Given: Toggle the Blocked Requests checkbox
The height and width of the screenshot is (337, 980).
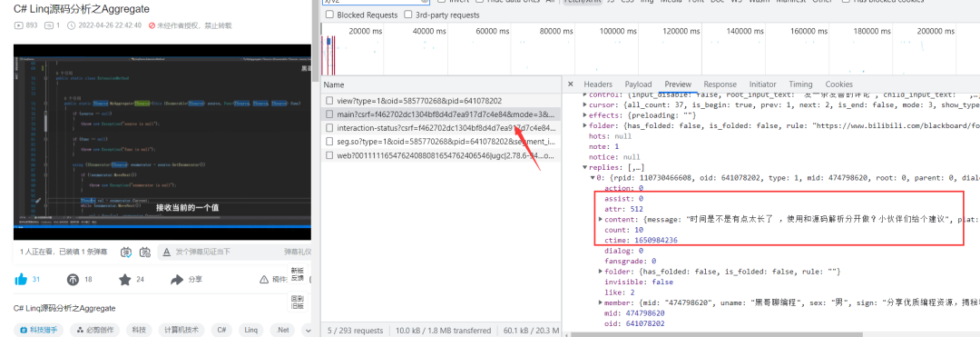Looking at the screenshot, I should [329, 15].
